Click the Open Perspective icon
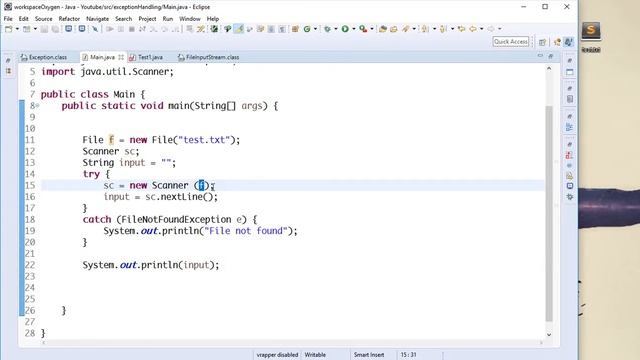Screen dimensions: 640x360 (x=542, y=42)
